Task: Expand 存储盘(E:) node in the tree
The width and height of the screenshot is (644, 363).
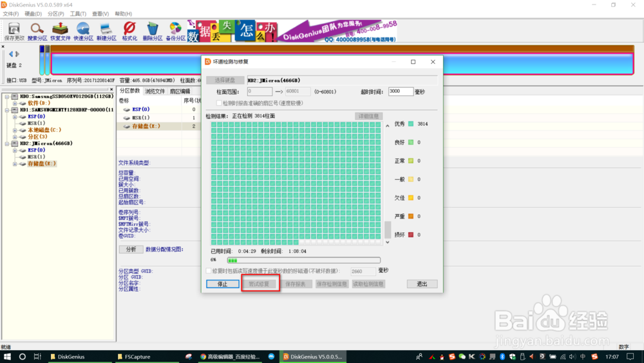Action: 15,164
